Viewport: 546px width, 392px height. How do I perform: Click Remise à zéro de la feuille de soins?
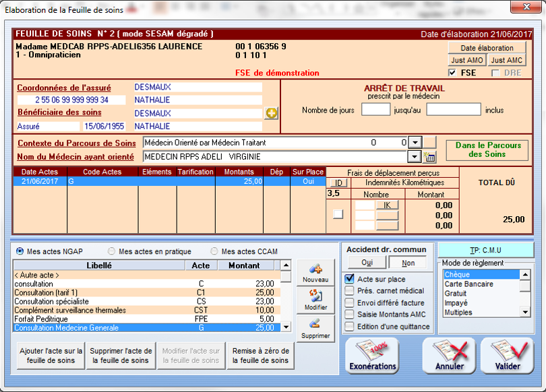pyautogui.click(x=260, y=356)
